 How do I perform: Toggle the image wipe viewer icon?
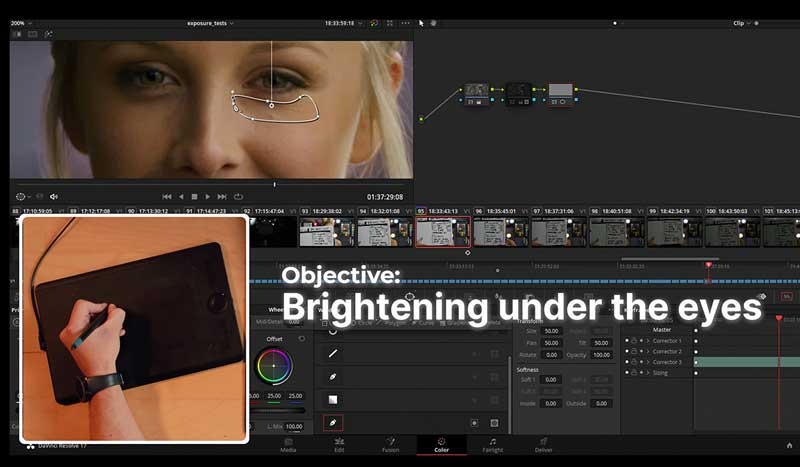(18, 34)
